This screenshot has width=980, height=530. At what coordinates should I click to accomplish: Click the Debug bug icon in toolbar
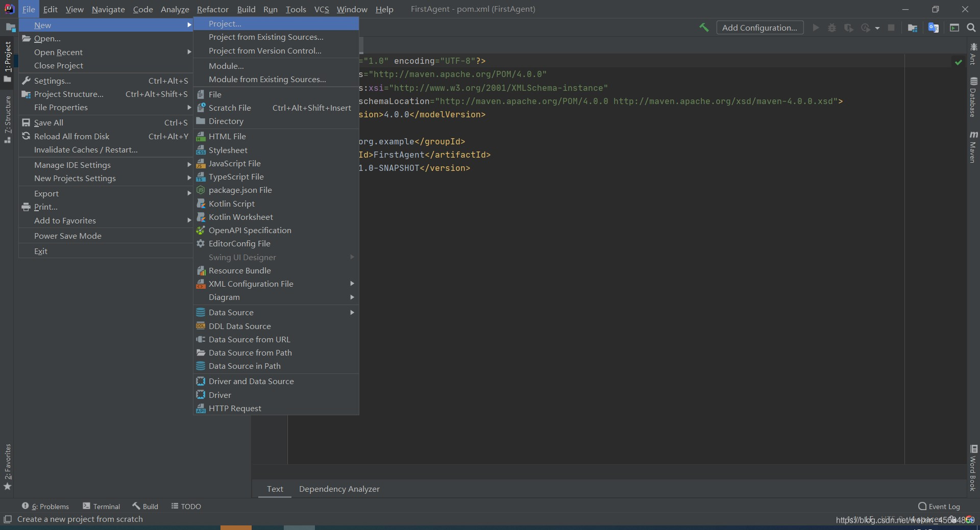coord(832,28)
